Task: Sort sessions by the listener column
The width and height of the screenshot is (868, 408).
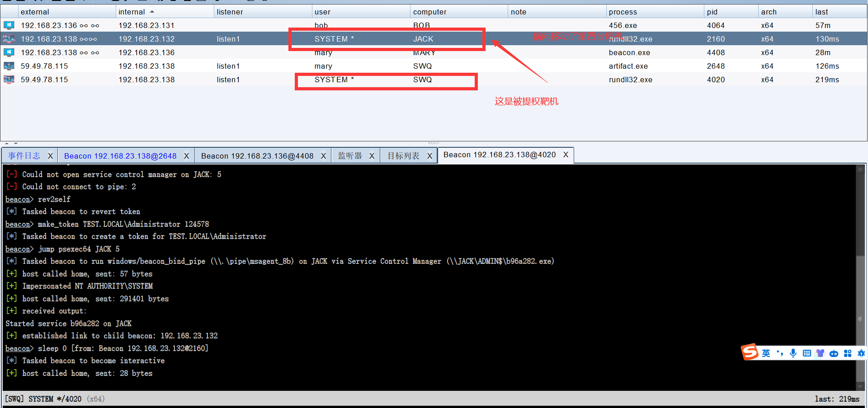Action: coord(262,12)
